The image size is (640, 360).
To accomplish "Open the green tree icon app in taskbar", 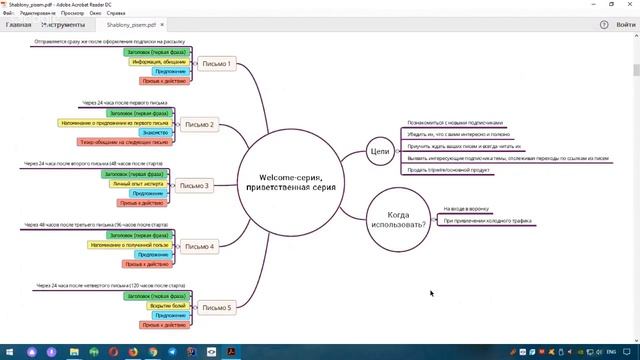I will point(94,352).
